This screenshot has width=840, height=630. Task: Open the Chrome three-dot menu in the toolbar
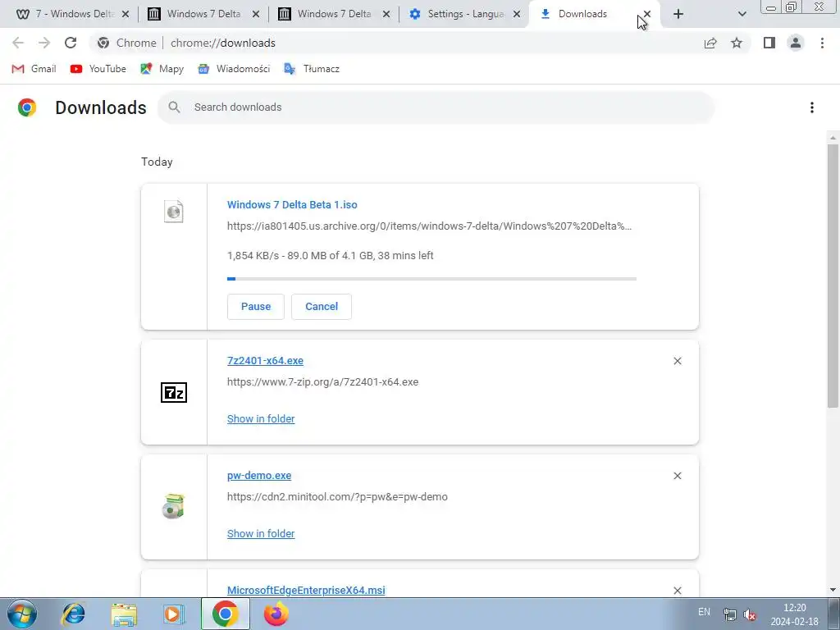click(822, 43)
